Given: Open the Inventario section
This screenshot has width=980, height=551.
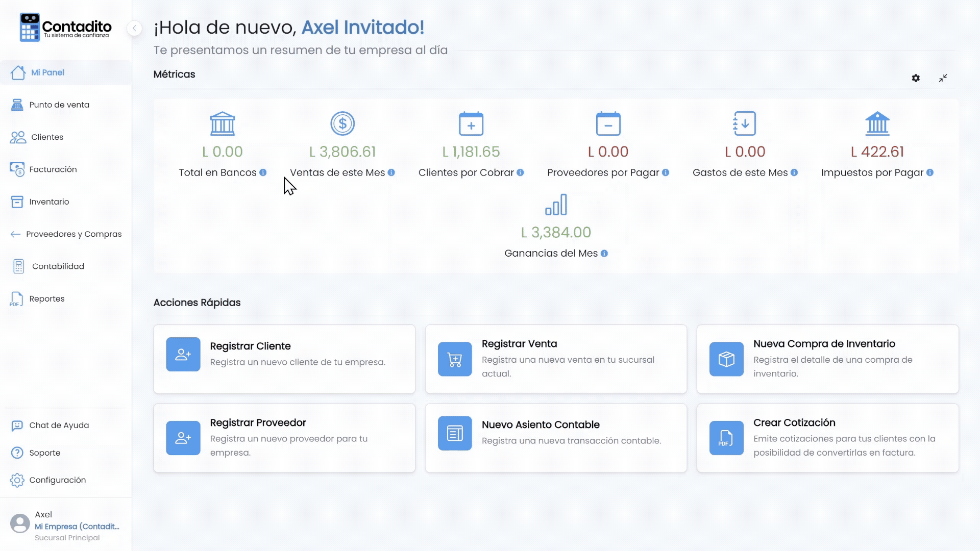Looking at the screenshot, I should coord(66,202).
